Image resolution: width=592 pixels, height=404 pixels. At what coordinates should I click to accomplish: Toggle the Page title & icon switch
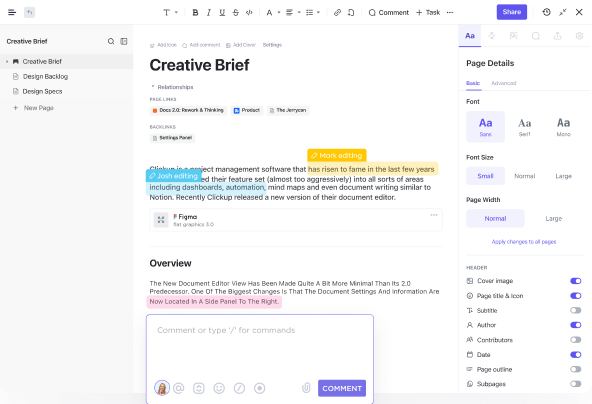pyautogui.click(x=575, y=296)
